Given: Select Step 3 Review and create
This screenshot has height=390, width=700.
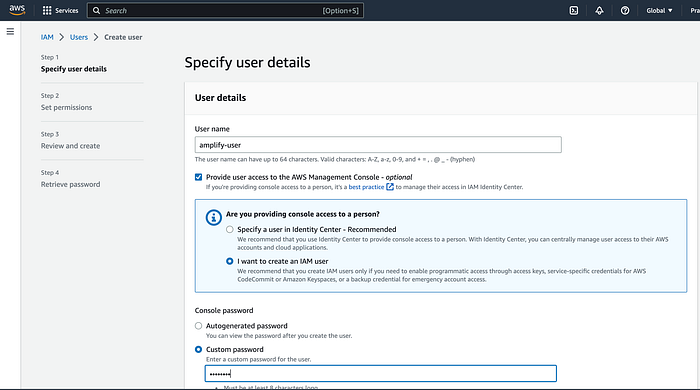Looking at the screenshot, I should coord(71,145).
